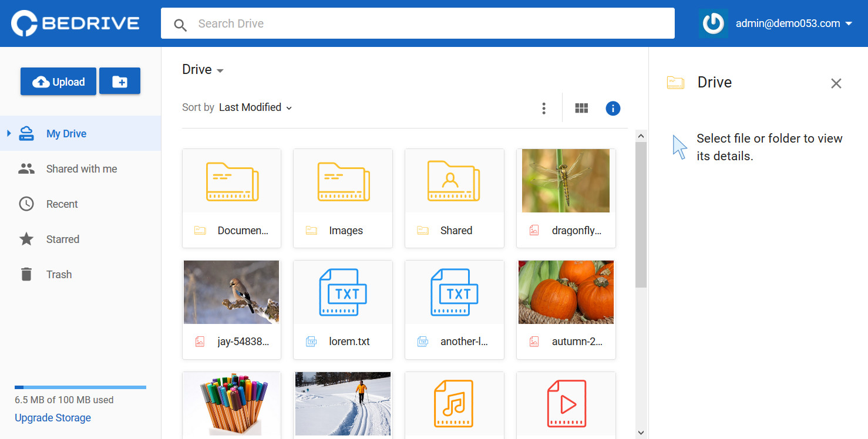Click the admin avatar power icon
This screenshot has width=868, height=439.
coord(713,23)
